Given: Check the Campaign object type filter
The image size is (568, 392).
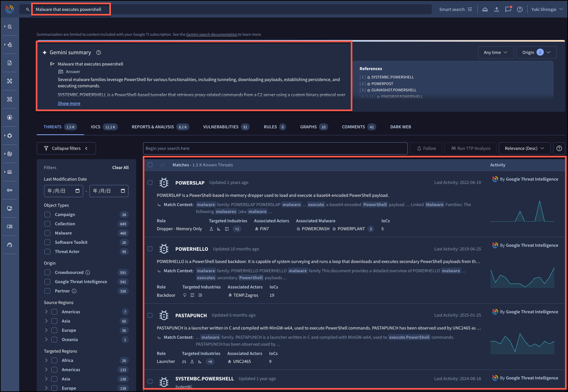Looking at the screenshot, I should 47,215.
